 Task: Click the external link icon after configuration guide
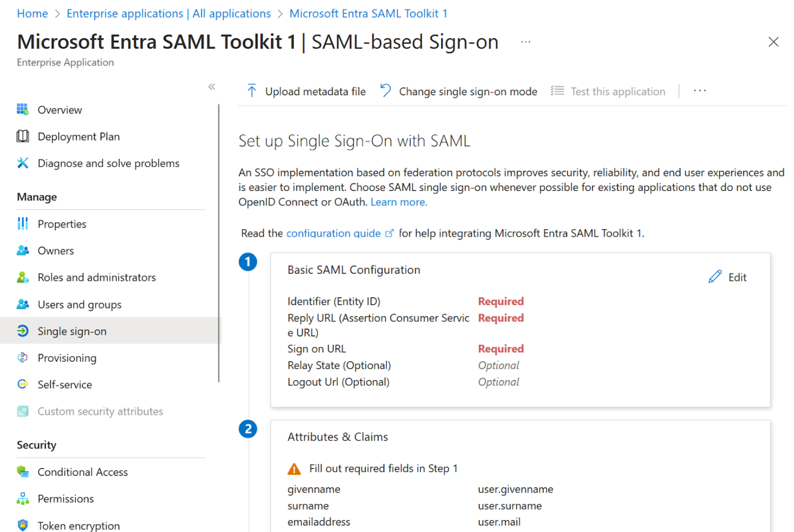(389, 233)
